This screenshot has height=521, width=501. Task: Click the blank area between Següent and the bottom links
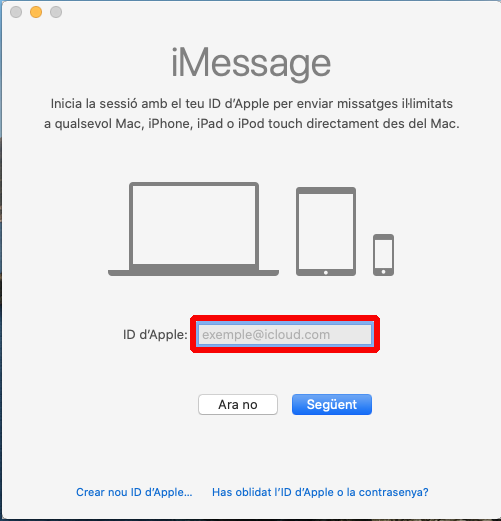click(x=252, y=450)
